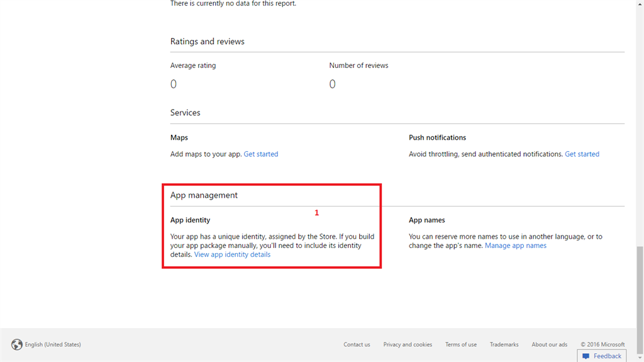Click Get started link for Maps
644x362 pixels.
coord(261,154)
